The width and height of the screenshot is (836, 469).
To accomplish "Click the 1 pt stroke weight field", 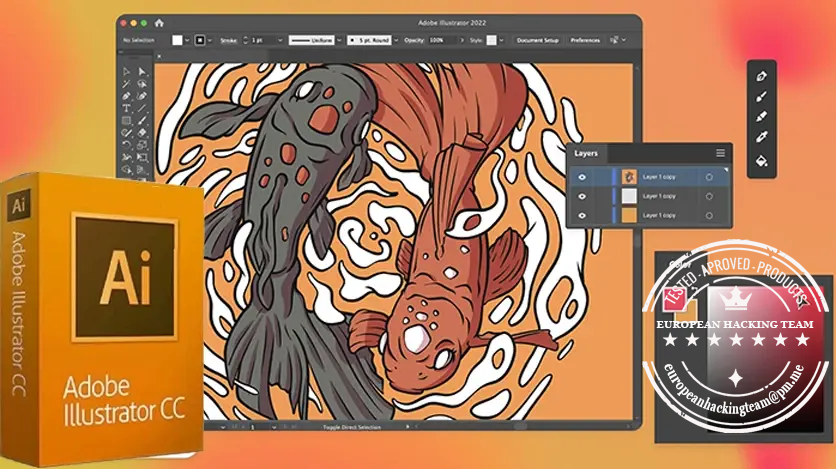I will click(263, 41).
